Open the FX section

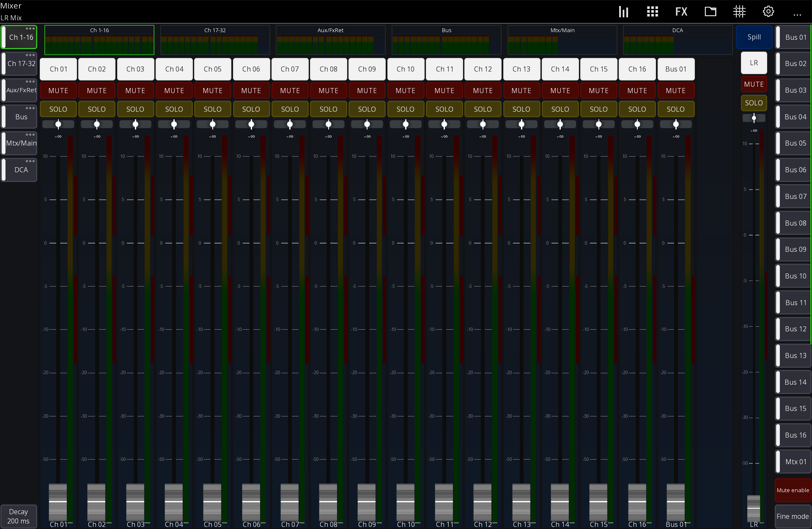tap(681, 11)
